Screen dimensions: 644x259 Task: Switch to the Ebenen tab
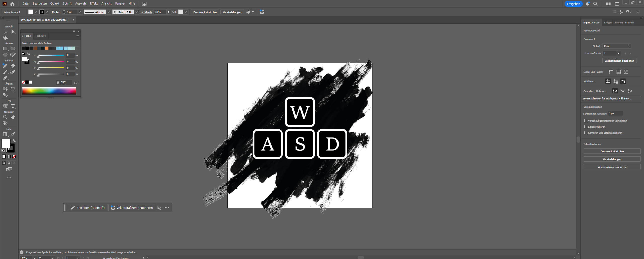tap(618, 23)
